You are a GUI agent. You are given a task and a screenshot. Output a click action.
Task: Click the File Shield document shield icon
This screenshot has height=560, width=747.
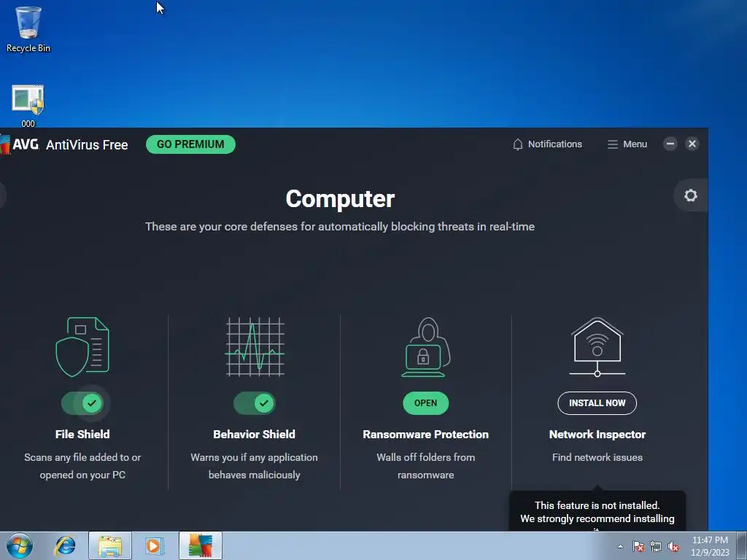point(82,346)
